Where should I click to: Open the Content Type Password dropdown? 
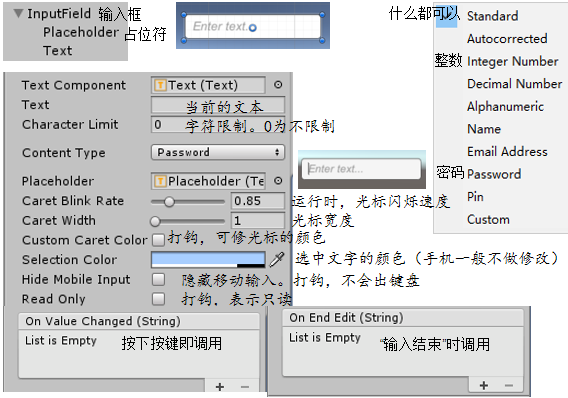(218, 152)
